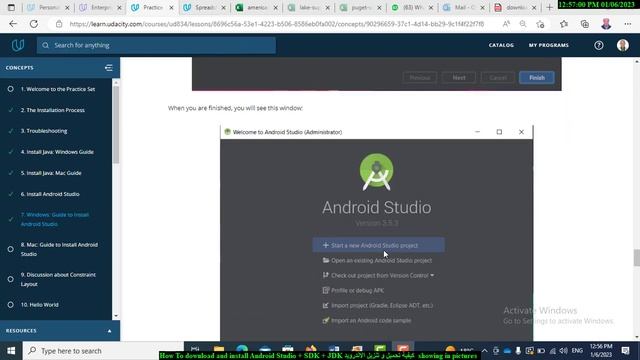This screenshot has width=640, height=360.
Task: Open the Udacity help icon
Action: (x=598, y=45)
